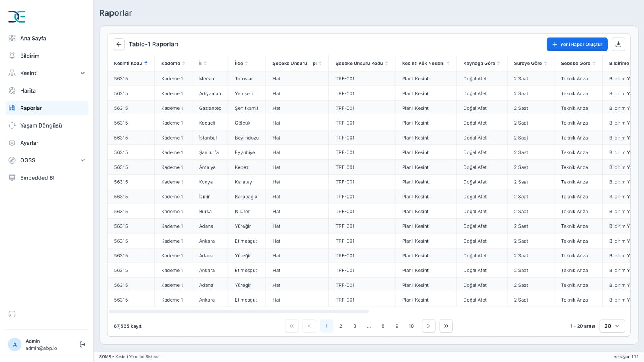Go to page 2
The image size is (644, 362).
pos(341,326)
